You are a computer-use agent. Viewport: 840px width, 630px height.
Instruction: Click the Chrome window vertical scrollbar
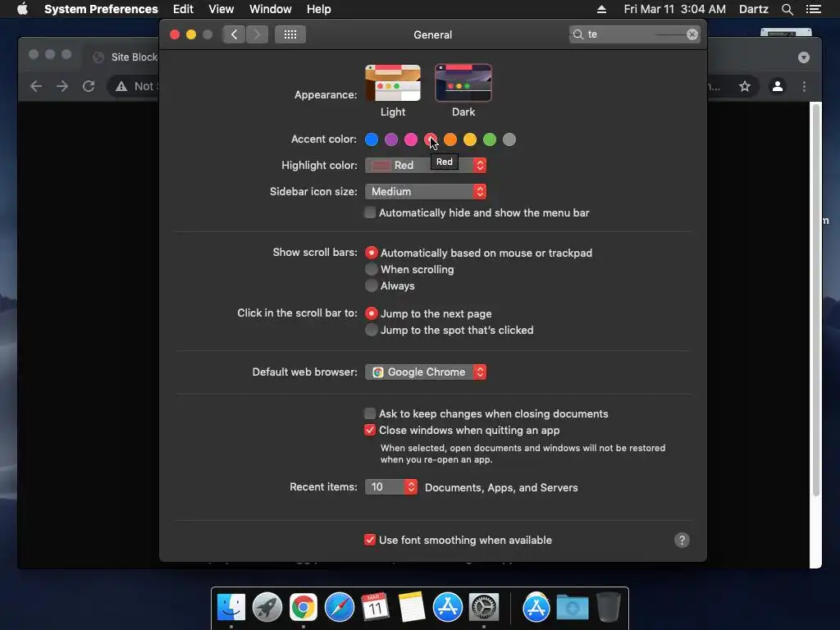coord(816,300)
